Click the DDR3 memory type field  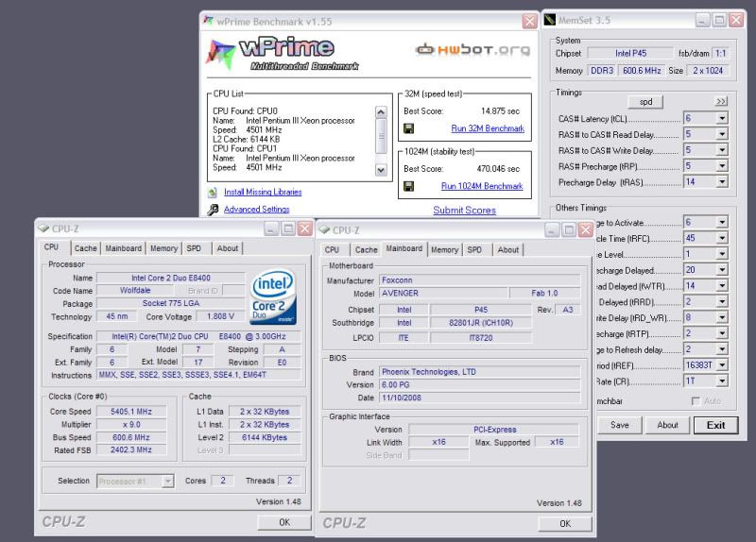pos(602,70)
